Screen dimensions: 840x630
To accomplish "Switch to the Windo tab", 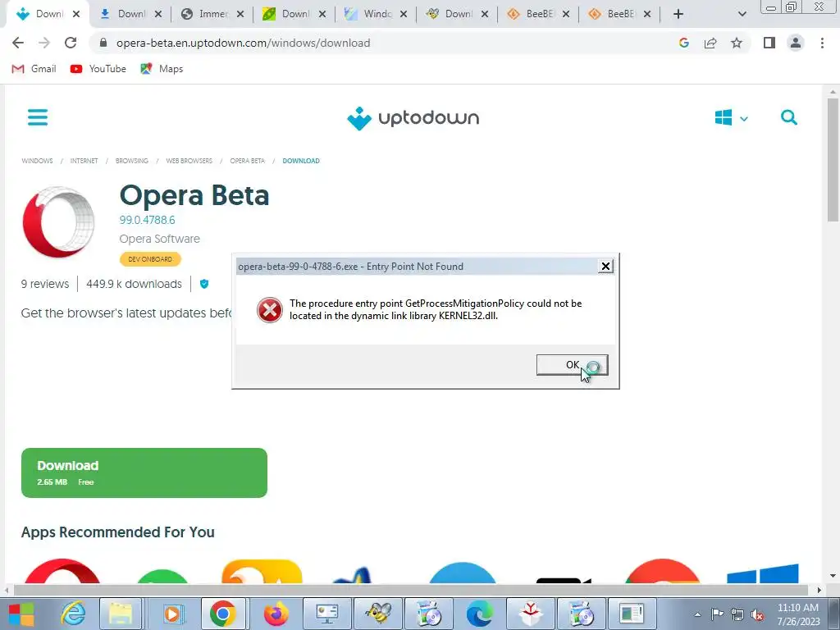I will click(377, 14).
